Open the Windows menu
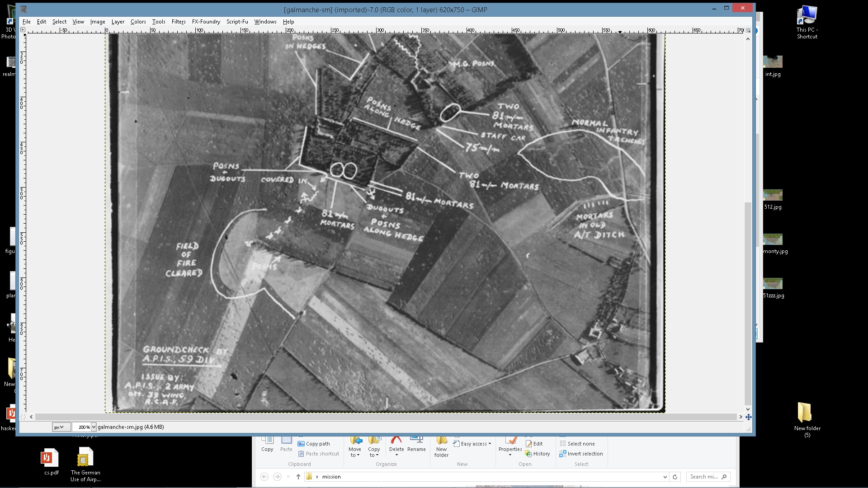Viewport: 868px width, 488px height. coord(265,22)
